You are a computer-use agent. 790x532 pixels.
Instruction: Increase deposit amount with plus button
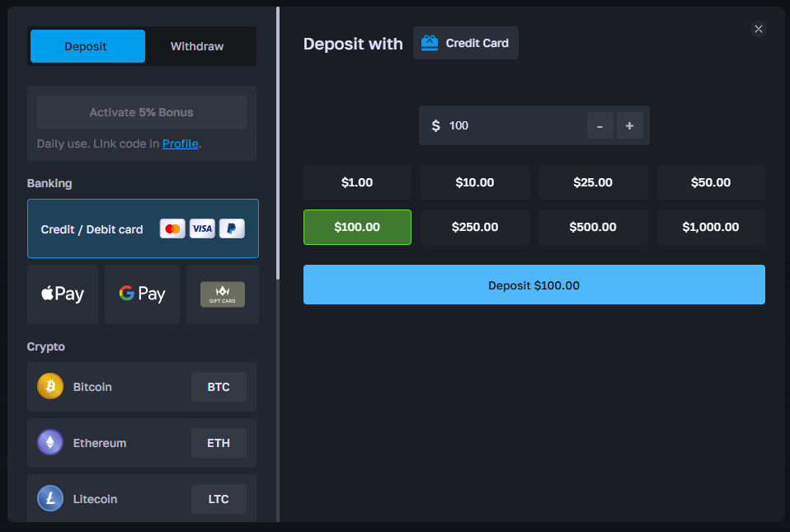pos(629,125)
